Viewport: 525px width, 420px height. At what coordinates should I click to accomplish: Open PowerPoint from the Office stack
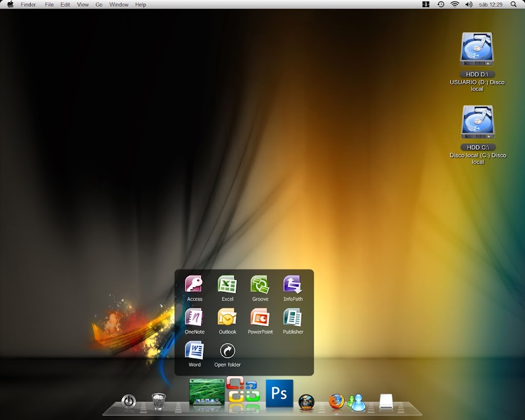tap(260, 317)
